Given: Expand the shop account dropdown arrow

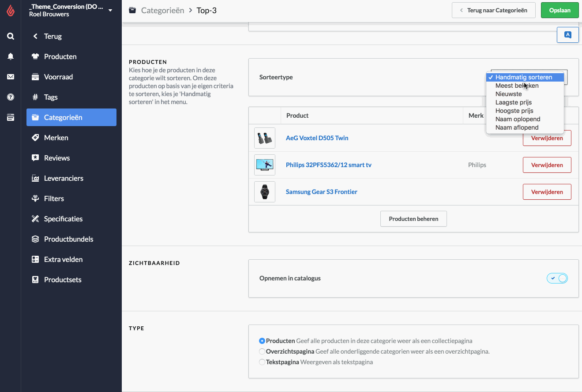Looking at the screenshot, I should [x=110, y=10].
